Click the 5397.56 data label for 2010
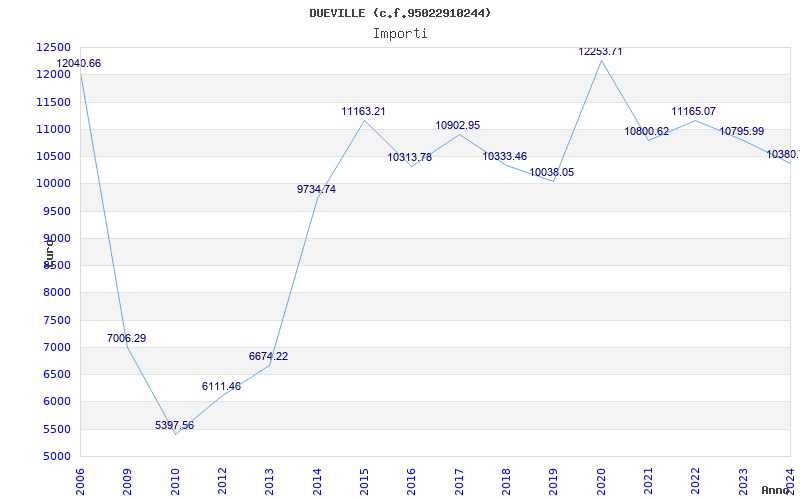The width and height of the screenshot is (800, 500). (x=174, y=426)
